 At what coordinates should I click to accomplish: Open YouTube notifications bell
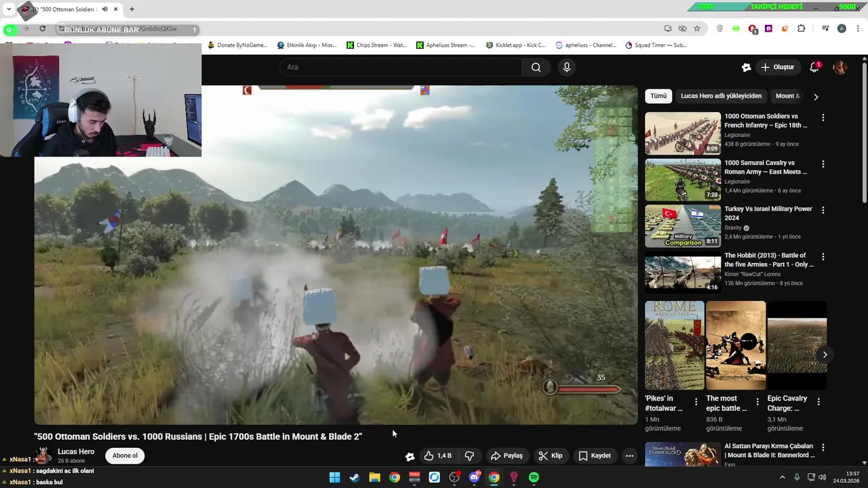pyautogui.click(x=814, y=67)
